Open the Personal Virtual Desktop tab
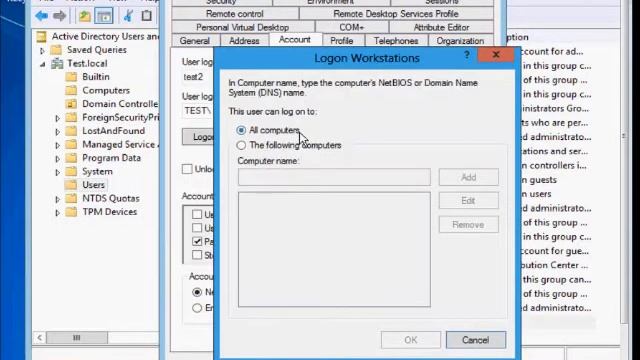640x360 pixels. (x=242, y=27)
